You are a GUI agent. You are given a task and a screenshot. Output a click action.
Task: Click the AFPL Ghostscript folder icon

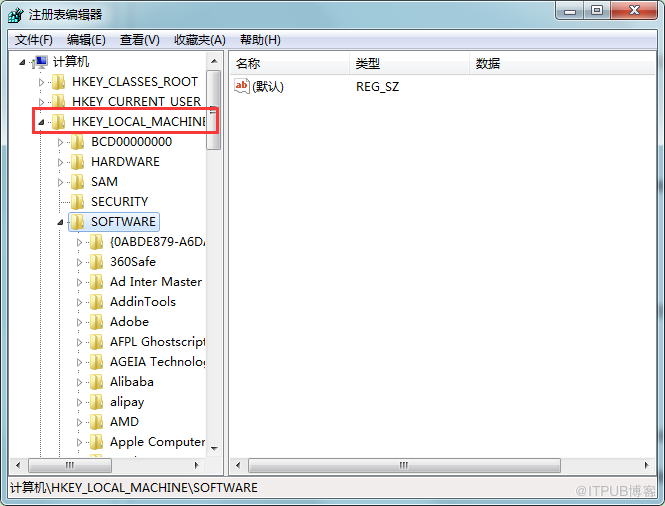tap(96, 342)
